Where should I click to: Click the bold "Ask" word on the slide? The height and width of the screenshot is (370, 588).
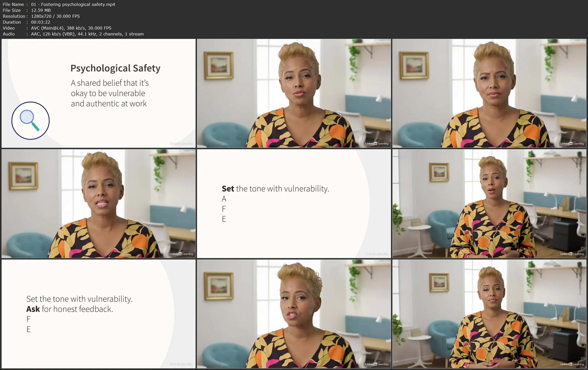(x=33, y=309)
